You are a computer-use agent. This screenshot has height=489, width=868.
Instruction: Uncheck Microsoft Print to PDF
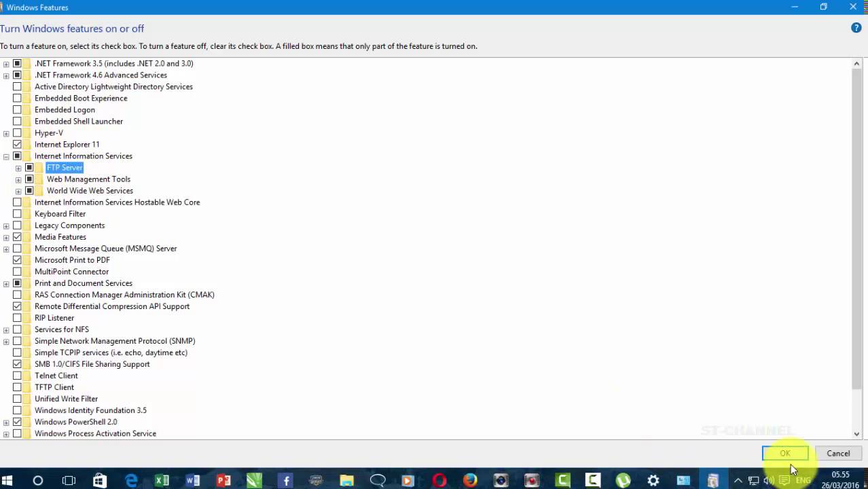(17, 259)
